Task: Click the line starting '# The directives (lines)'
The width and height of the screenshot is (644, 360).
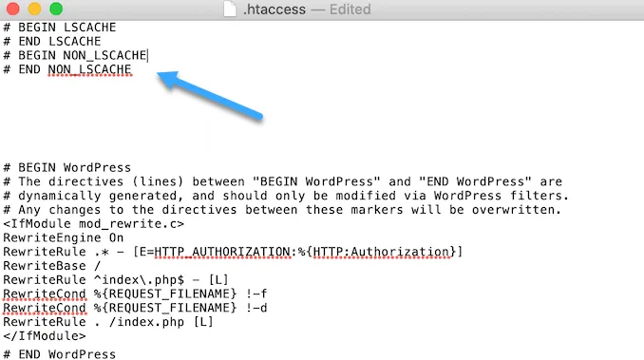Action: click(x=282, y=181)
